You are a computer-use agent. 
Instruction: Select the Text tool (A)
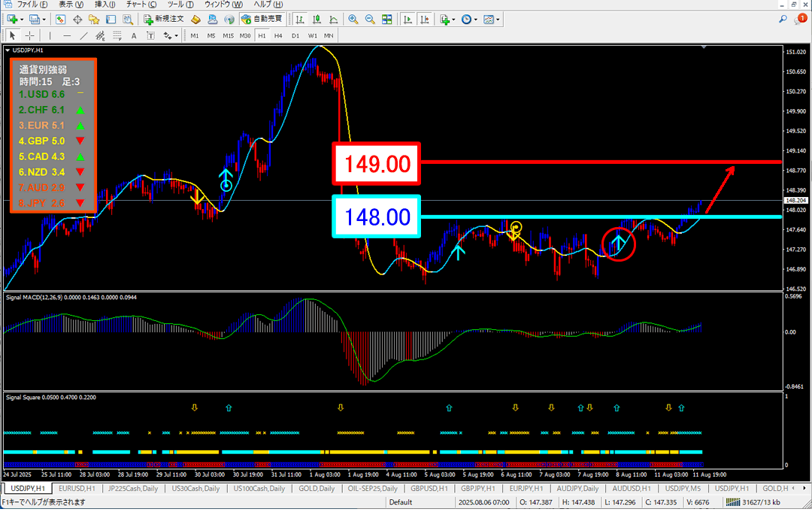(x=134, y=36)
